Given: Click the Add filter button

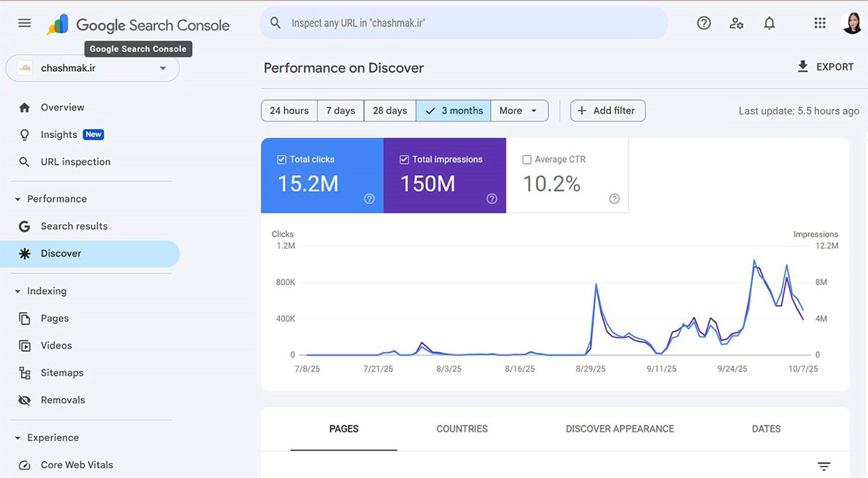Looking at the screenshot, I should [x=608, y=111].
